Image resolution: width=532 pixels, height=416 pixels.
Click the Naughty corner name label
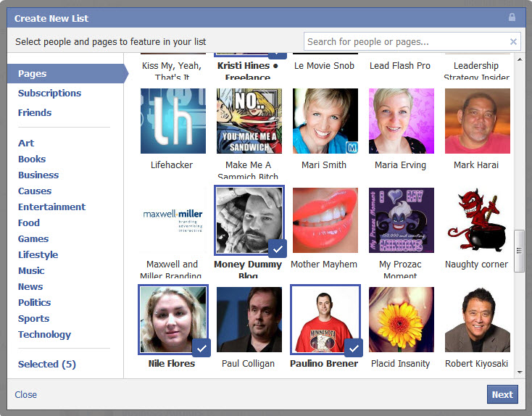[x=476, y=264]
